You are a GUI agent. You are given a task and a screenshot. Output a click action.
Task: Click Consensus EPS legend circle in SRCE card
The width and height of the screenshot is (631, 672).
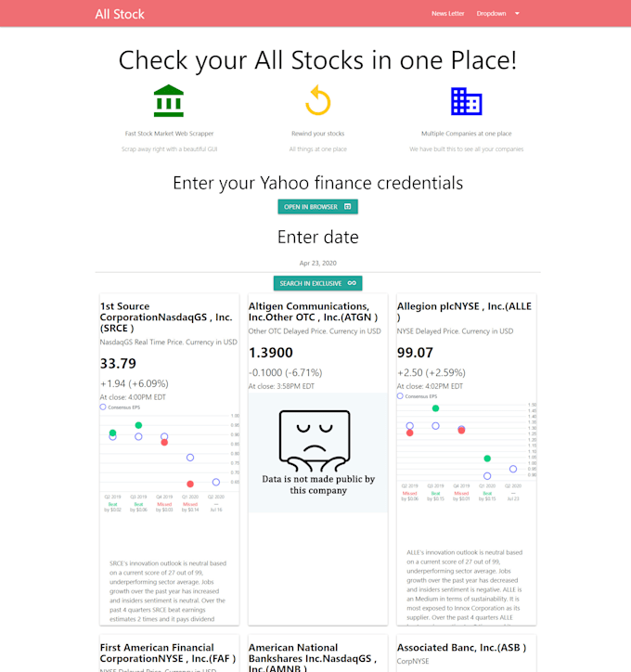tap(103, 407)
